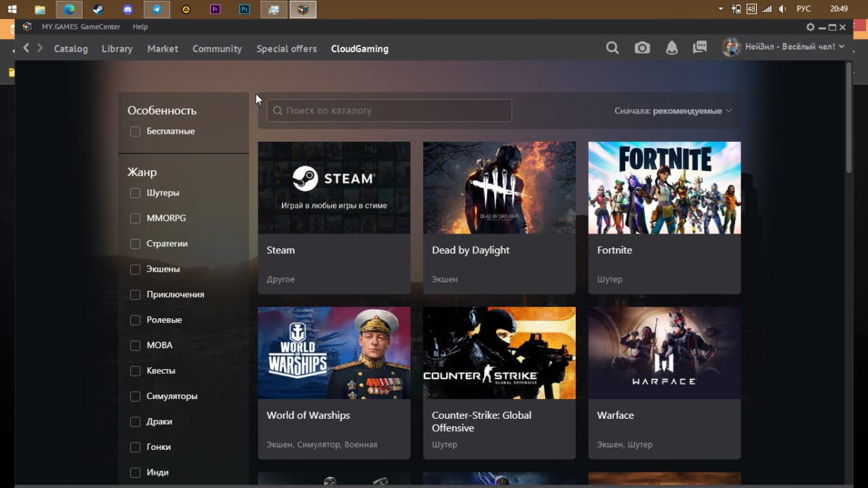The height and width of the screenshot is (488, 868).
Task: Check the Экшены genre filter
Action: (135, 269)
